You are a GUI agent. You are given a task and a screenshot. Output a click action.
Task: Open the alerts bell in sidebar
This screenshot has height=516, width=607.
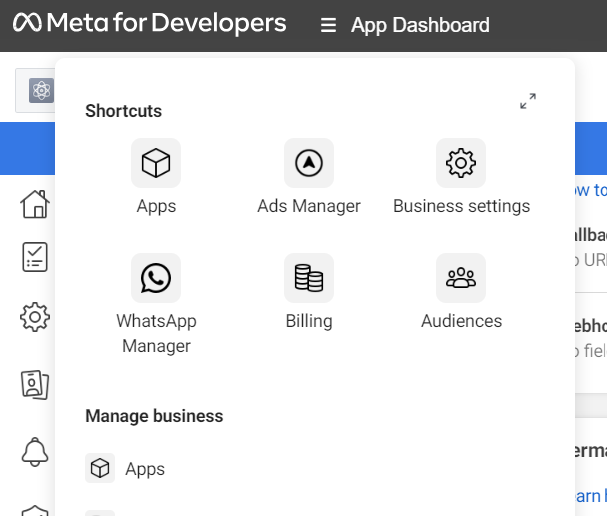[x=35, y=452]
